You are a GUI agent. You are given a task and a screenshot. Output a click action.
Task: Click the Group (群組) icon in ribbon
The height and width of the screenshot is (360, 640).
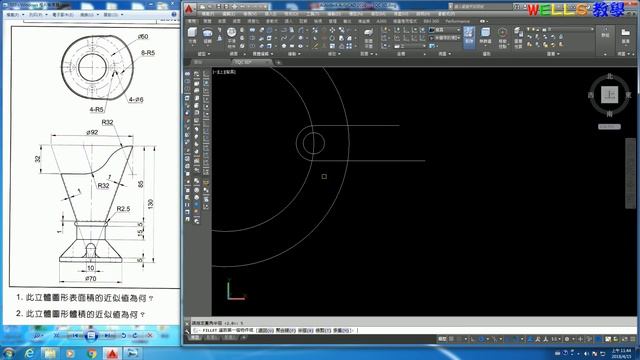point(606,33)
